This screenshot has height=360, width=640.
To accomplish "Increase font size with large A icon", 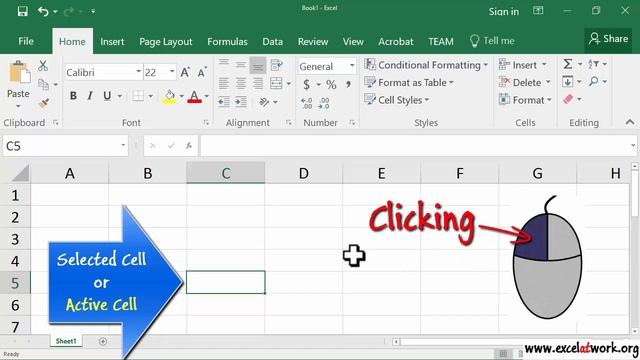I will click(x=185, y=72).
